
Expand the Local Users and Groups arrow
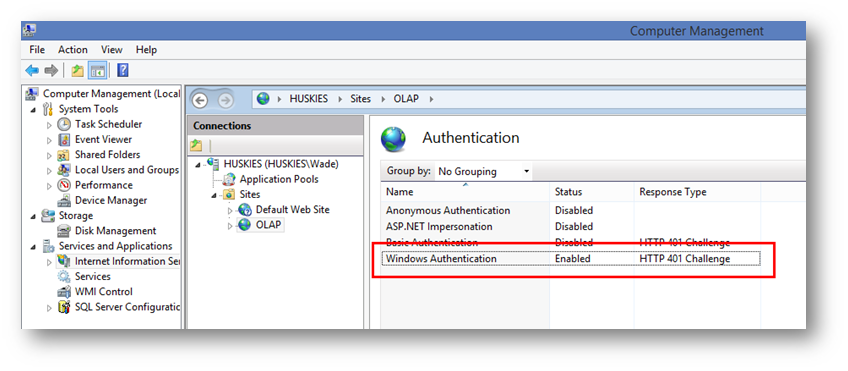coord(49,170)
